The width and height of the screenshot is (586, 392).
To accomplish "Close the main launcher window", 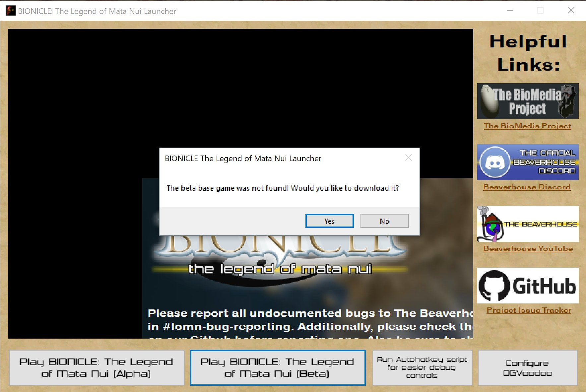I will (x=571, y=11).
